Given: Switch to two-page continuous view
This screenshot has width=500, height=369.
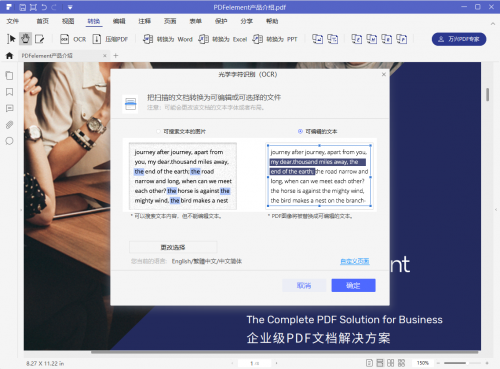Looking at the screenshot, I should pos(401,363).
